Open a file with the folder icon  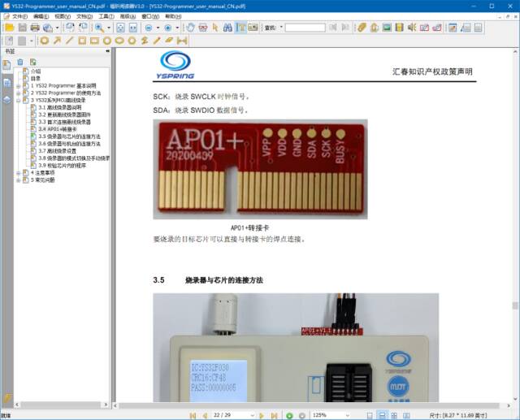coord(9,28)
